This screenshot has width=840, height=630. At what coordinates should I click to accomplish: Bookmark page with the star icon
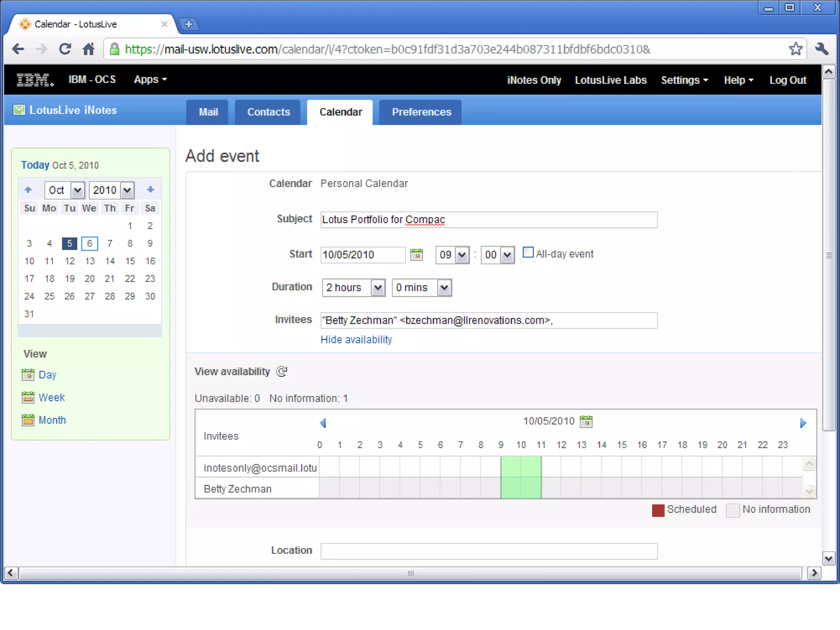(795, 49)
